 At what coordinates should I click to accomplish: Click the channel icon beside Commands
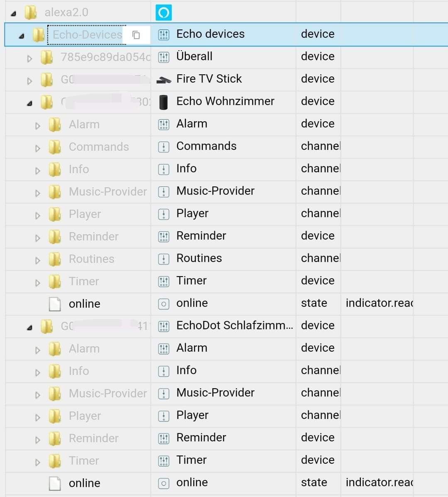(163, 147)
